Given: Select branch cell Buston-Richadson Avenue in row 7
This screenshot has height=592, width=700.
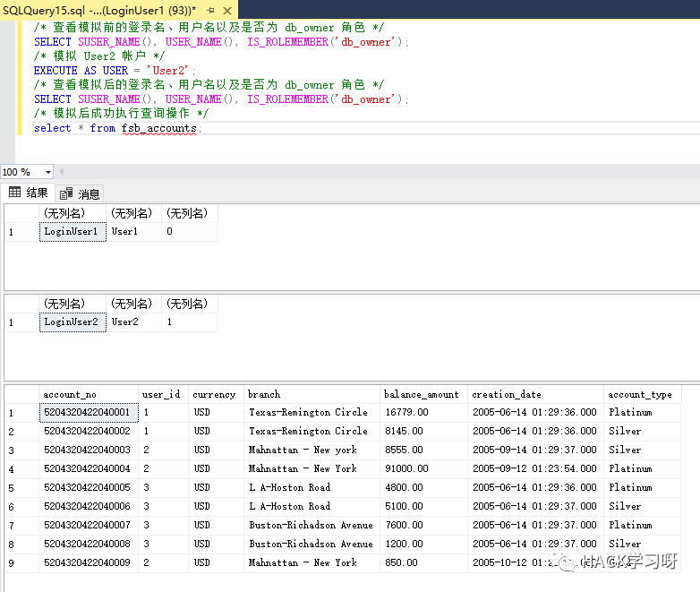Looking at the screenshot, I should pos(312,525).
